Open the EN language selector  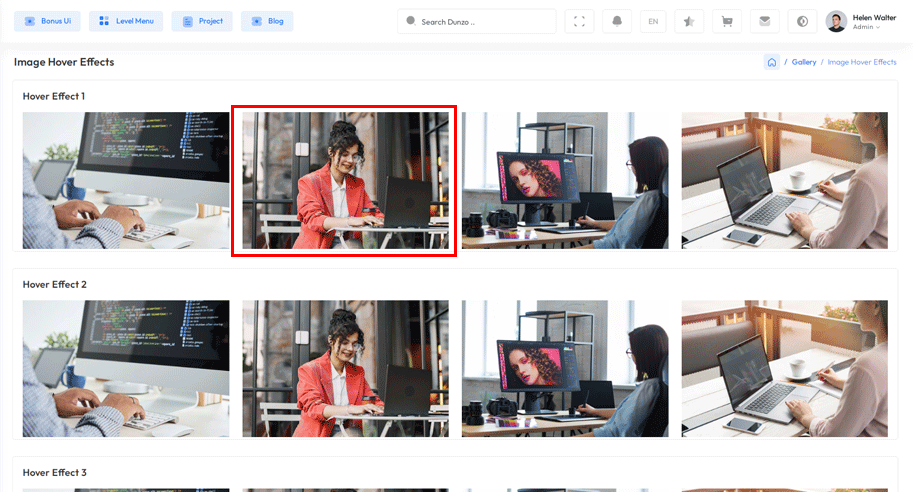(653, 21)
